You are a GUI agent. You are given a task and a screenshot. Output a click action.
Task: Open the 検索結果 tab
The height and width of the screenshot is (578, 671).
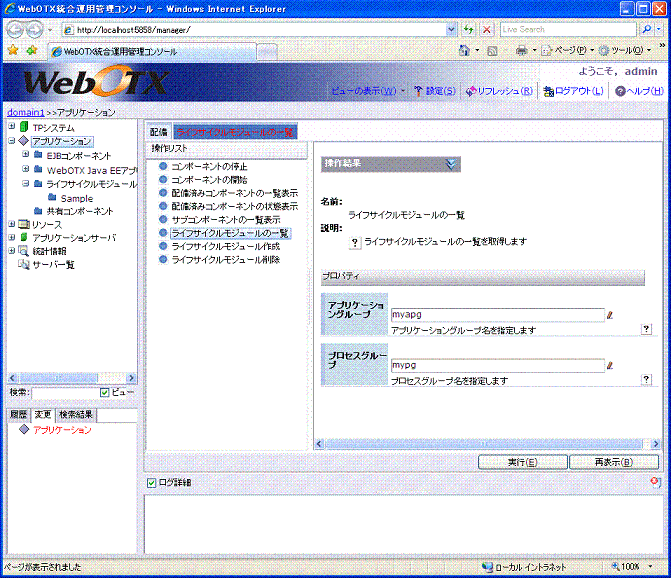tap(75, 414)
